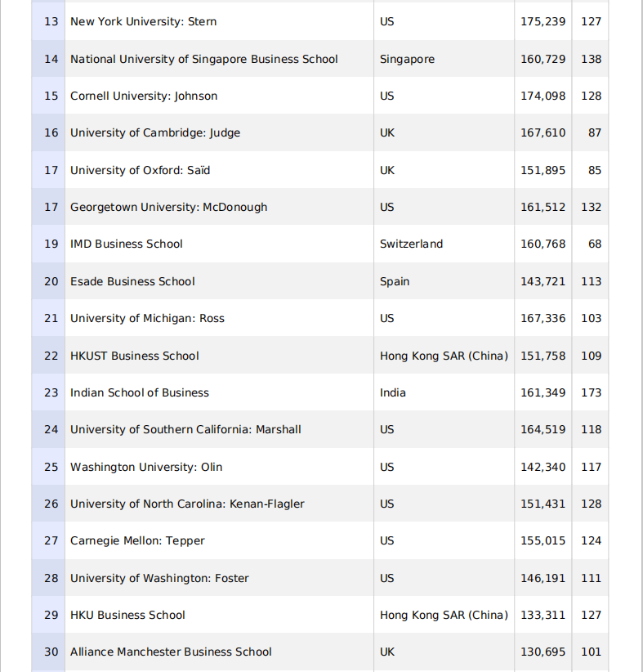The height and width of the screenshot is (672, 643).
Task: Click University of Oxford: Saïd text
Action: pos(140,170)
